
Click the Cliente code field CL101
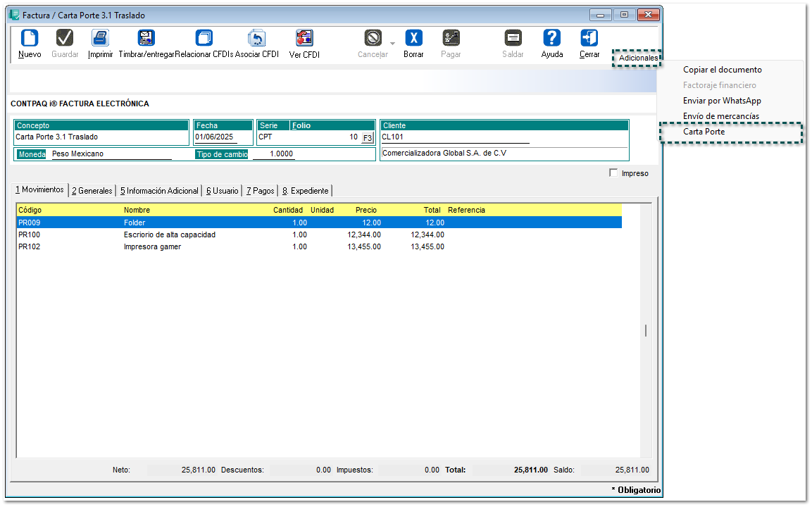coord(454,137)
